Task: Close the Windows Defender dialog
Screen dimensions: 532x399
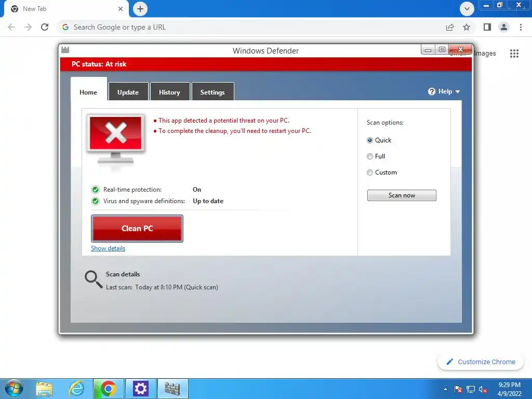Action: point(460,50)
